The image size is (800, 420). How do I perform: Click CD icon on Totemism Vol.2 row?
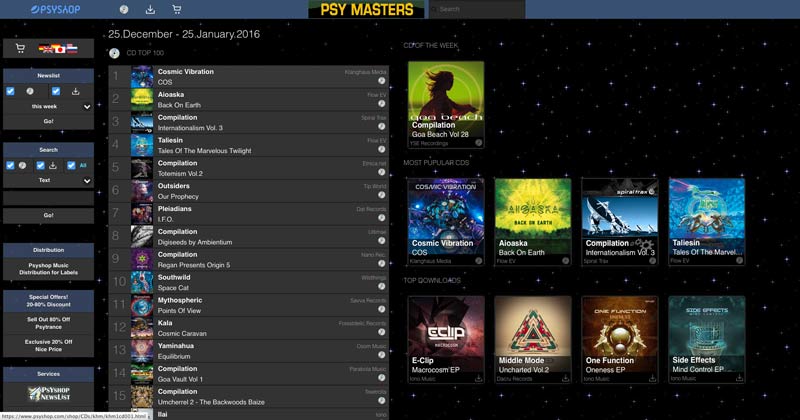(381, 172)
